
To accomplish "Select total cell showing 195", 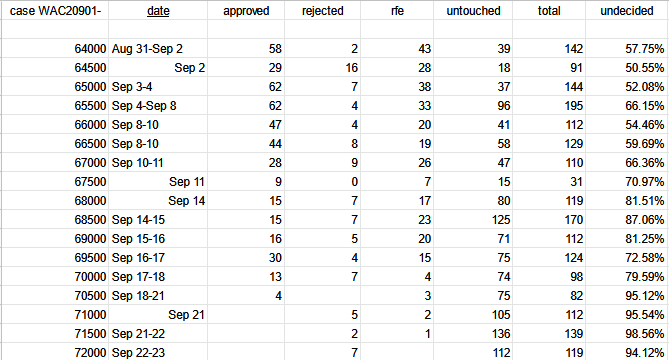I will click(x=549, y=106).
